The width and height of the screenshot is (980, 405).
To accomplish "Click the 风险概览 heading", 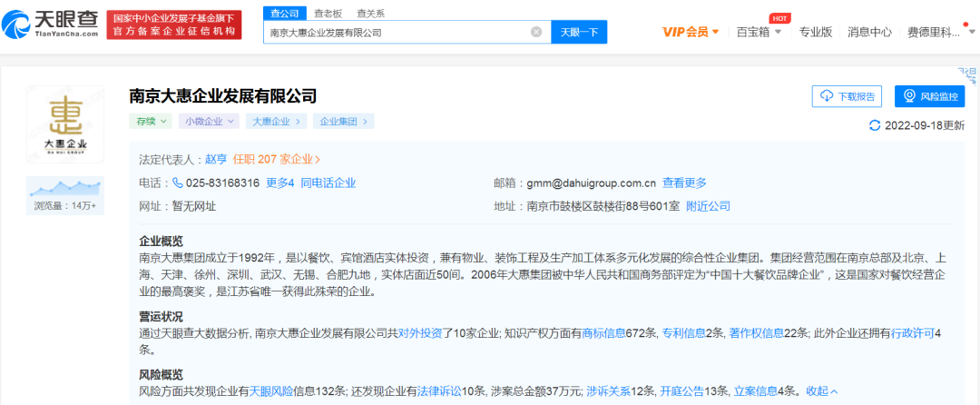I will point(161,375).
